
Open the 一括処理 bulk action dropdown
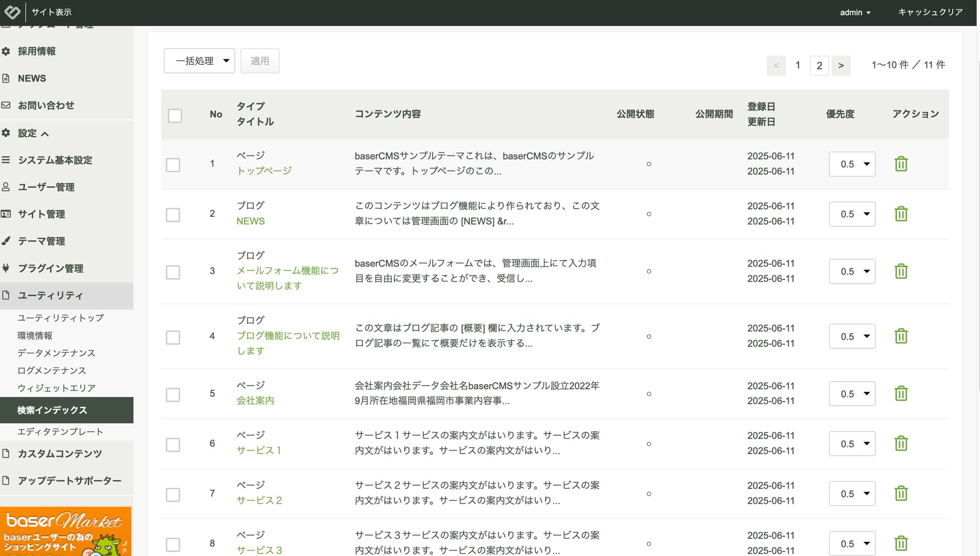point(199,61)
